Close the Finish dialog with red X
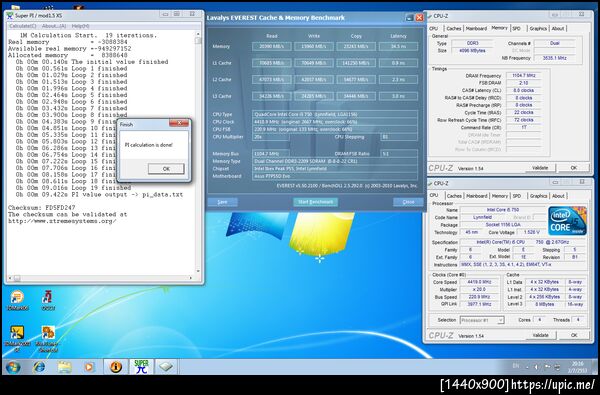The image size is (600, 395). click(179, 123)
